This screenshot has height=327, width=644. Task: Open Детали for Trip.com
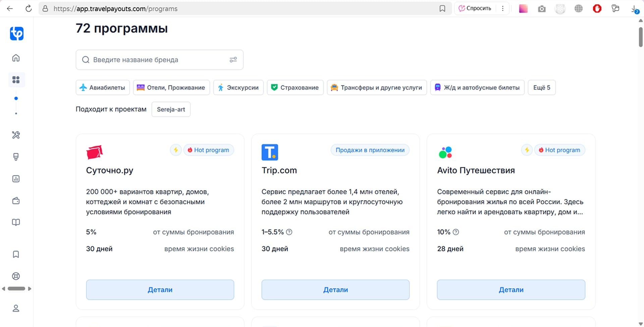point(335,290)
